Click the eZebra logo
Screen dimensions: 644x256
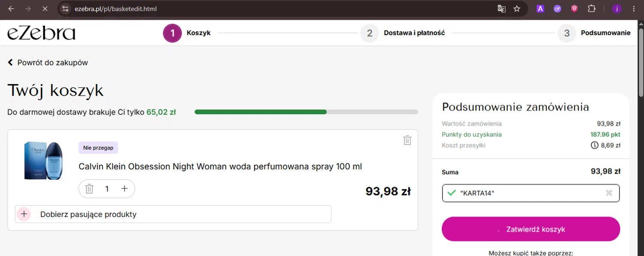coord(41,33)
